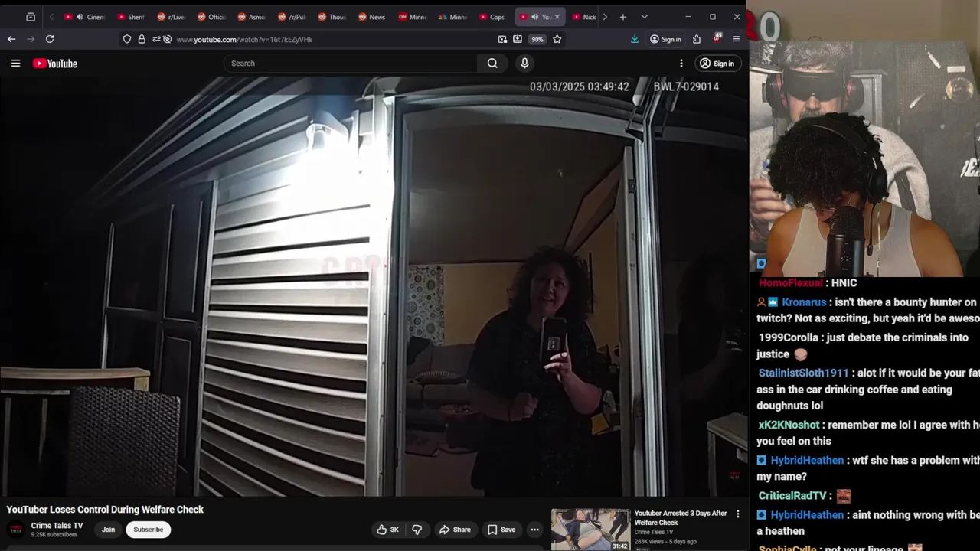Click the YouTube search magnifier button
Screen dimensions: 980x551
coord(492,64)
